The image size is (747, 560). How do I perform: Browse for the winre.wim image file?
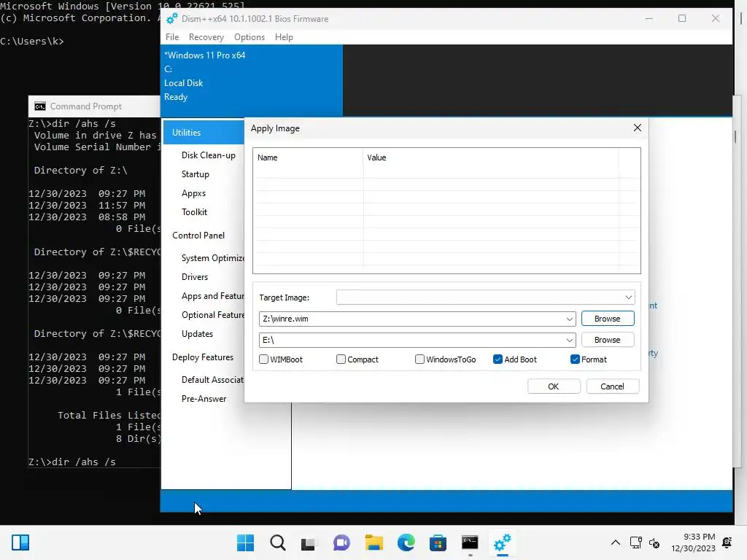pos(608,319)
